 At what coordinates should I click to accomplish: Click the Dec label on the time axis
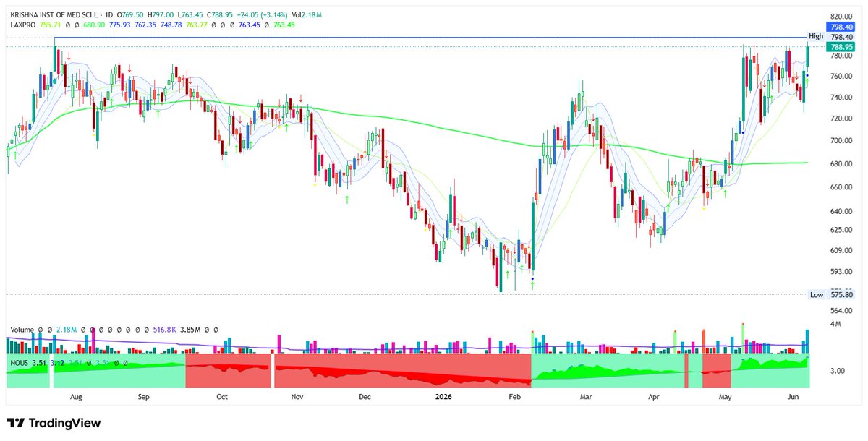point(365,397)
